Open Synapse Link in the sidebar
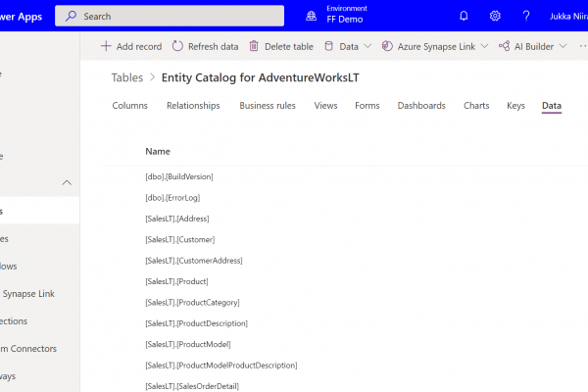 coord(28,294)
